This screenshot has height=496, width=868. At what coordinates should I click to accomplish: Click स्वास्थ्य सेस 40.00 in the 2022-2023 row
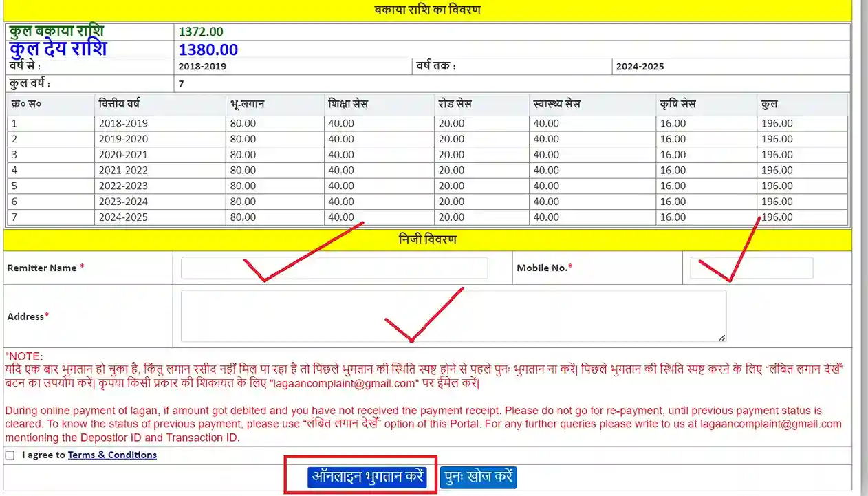point(546,186)
